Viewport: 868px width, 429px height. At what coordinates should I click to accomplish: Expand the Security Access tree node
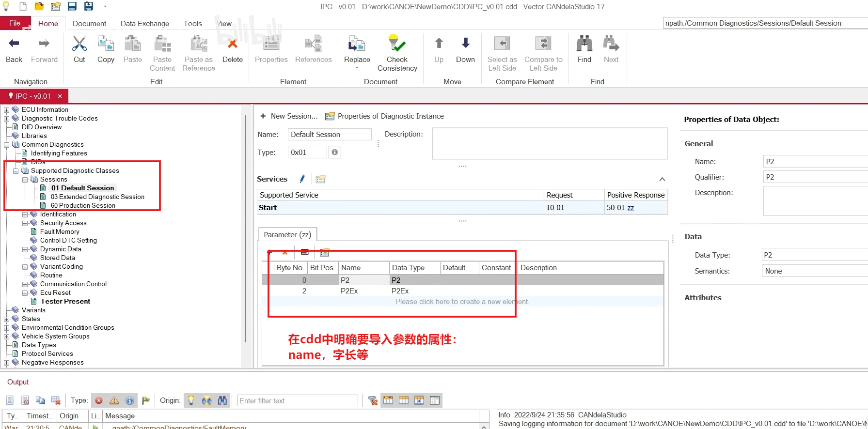coord(25,223)
